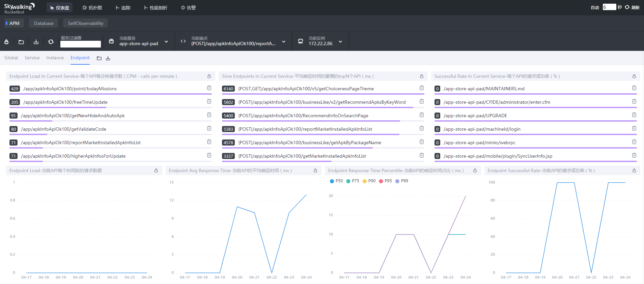Click the 刷新 refresh button
Screen dimensions: 644x284
pos(632,7)
